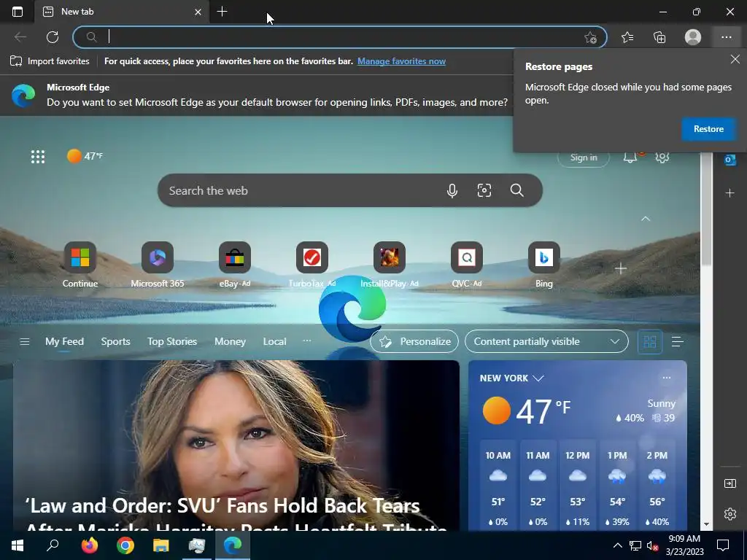Viewport: 747px width, 560px height.
Task: Show more feed categories ellipsis
Action: 307,341
